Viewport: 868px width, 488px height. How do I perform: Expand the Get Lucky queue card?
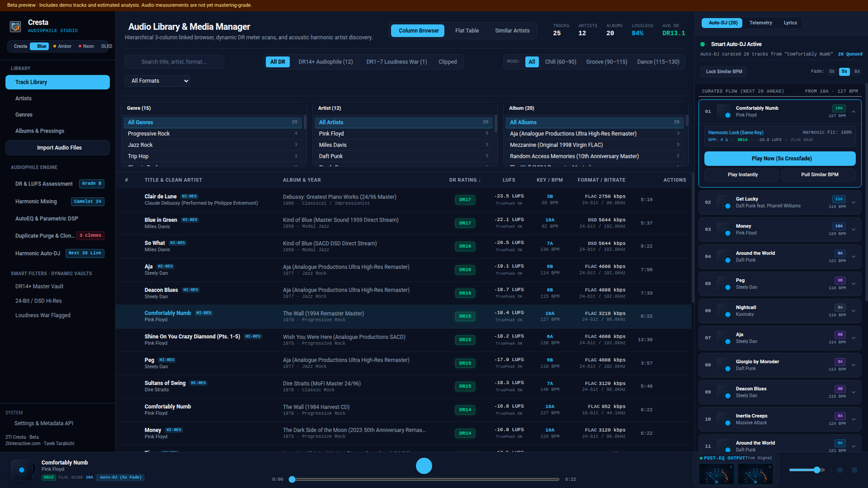(x=853, y=202)
